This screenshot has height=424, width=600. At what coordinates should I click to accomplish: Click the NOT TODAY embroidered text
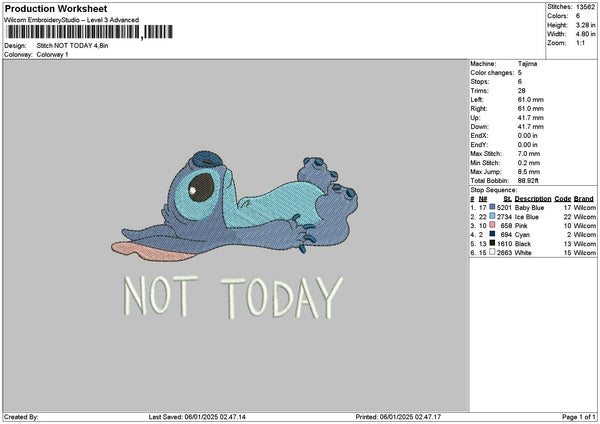coord(232,296)
